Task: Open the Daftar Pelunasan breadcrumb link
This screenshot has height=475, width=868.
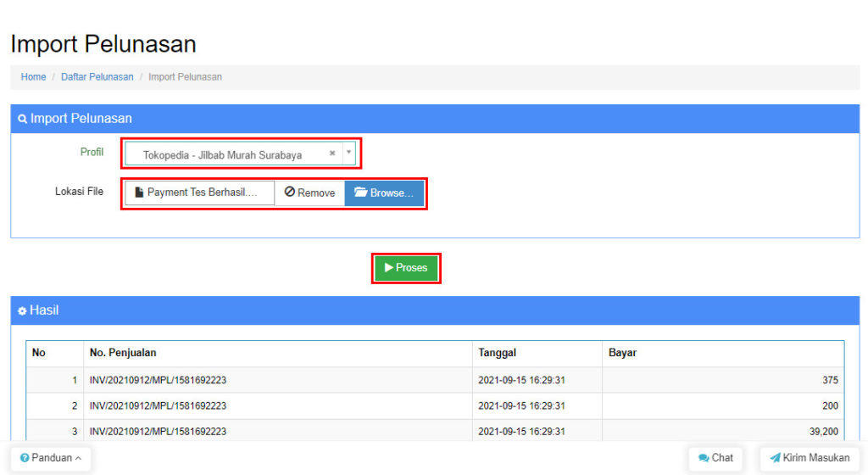Action: 97,77
